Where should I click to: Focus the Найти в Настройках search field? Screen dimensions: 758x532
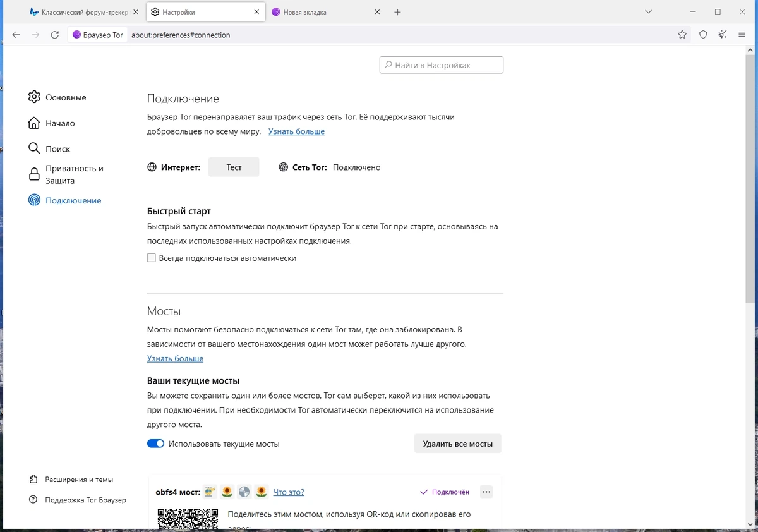click(x=442, y=65)
